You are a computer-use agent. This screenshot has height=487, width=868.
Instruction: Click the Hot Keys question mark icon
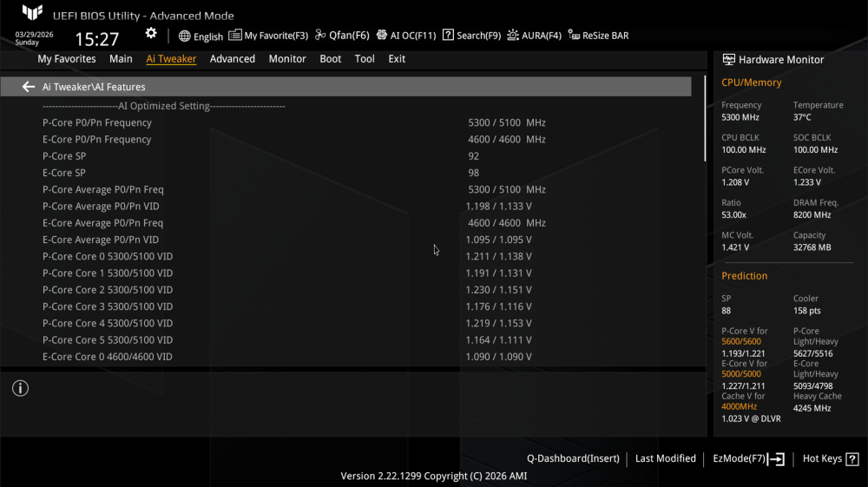pos(852,458)
